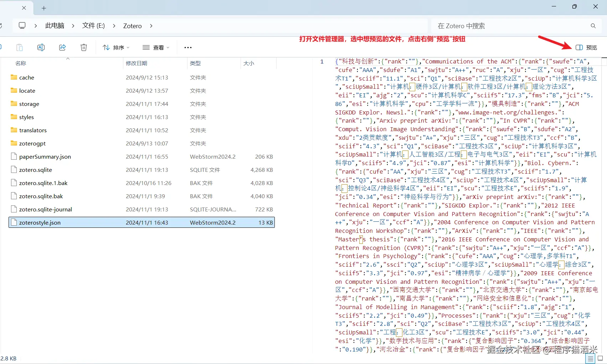Select 此电脑 in the breadcrumb
Screen dimensions: 607x364
55,26
